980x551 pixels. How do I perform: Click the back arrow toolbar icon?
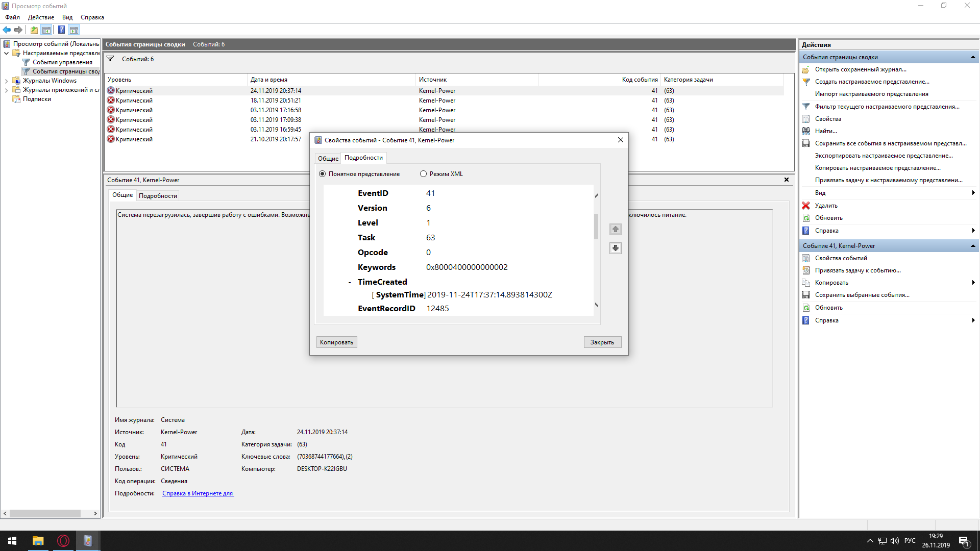tap(7, 30)
